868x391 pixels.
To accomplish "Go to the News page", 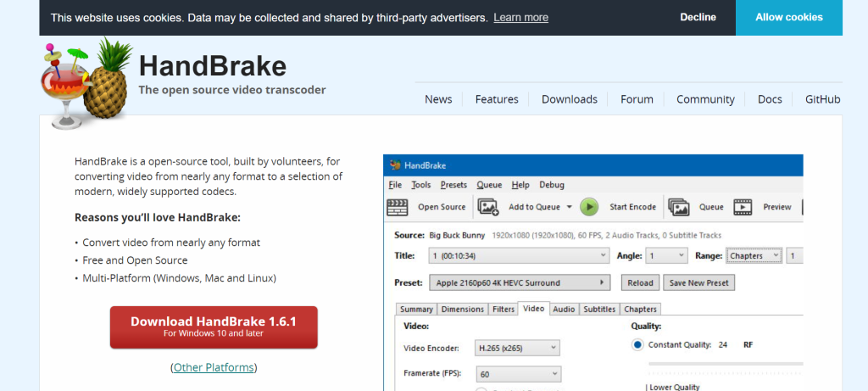I will coord(438,99).
